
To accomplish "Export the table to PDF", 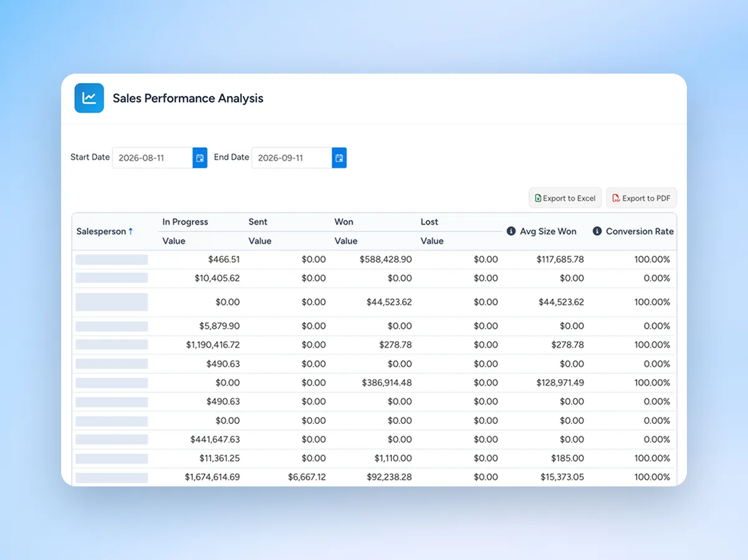I will coord(641,198).
